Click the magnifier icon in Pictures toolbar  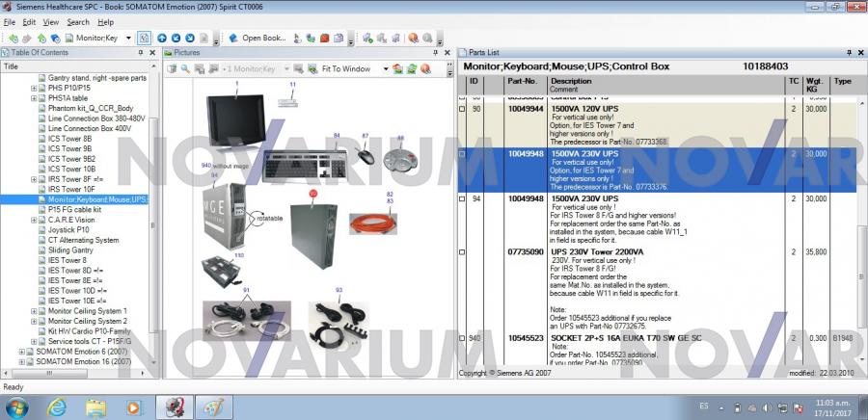185,69
